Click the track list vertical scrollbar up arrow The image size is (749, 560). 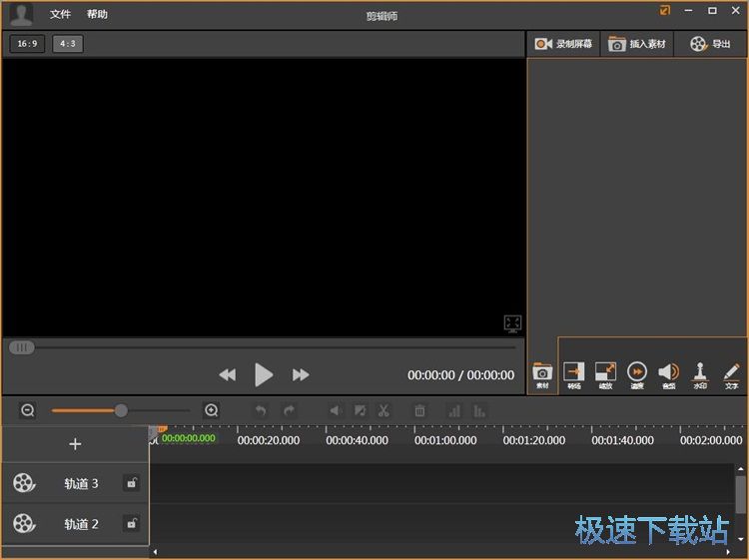coord(740,469)
